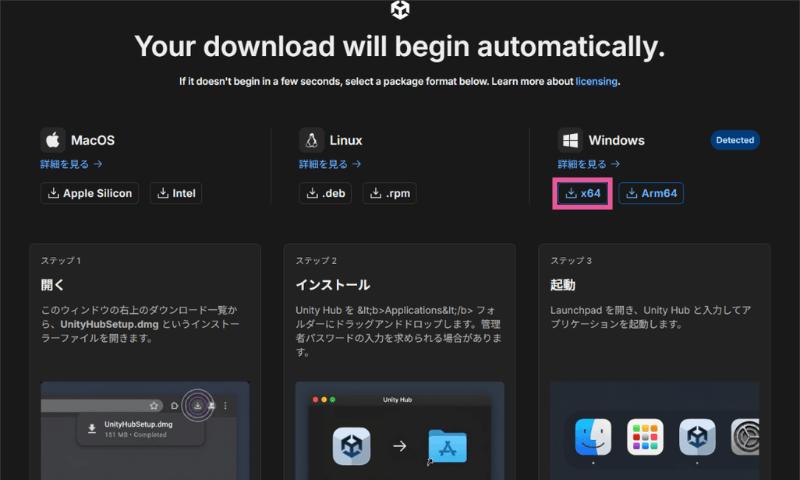
Task: Open the 詳細を見る link under Windows
Action: (589, 164)
